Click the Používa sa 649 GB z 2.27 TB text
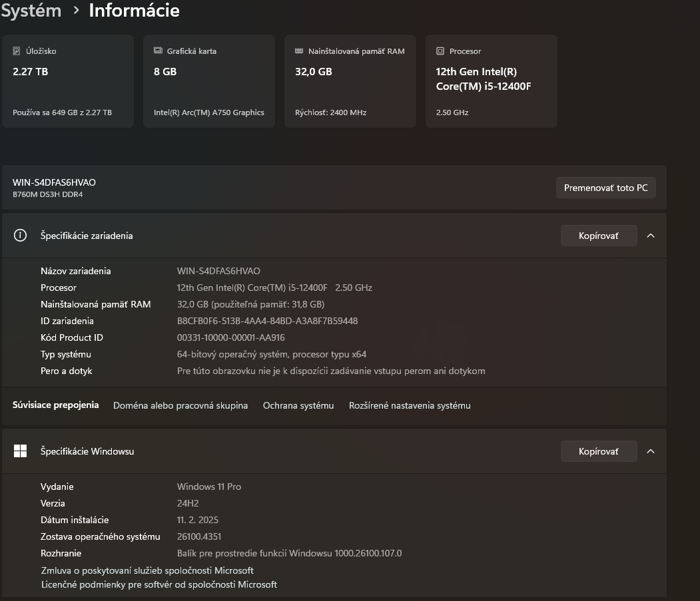 pyautogui.click(x=62, y=112)
